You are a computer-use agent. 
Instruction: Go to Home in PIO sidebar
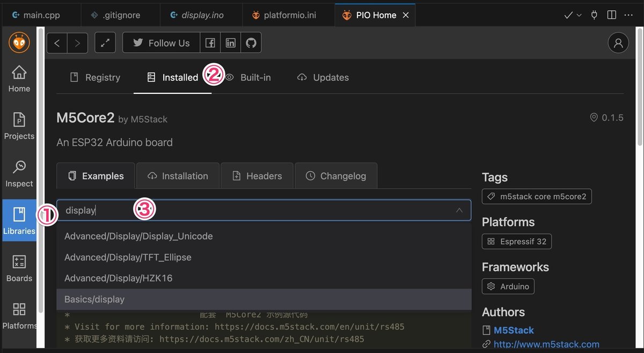19,78
